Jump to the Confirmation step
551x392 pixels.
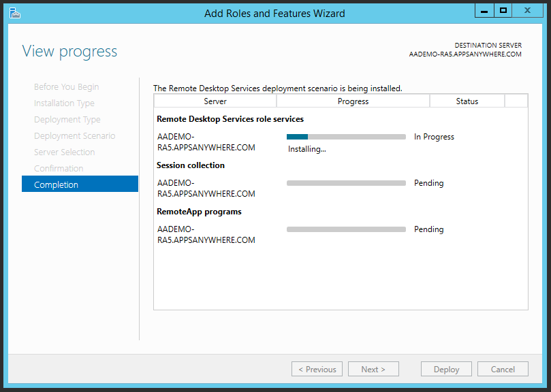59,169
